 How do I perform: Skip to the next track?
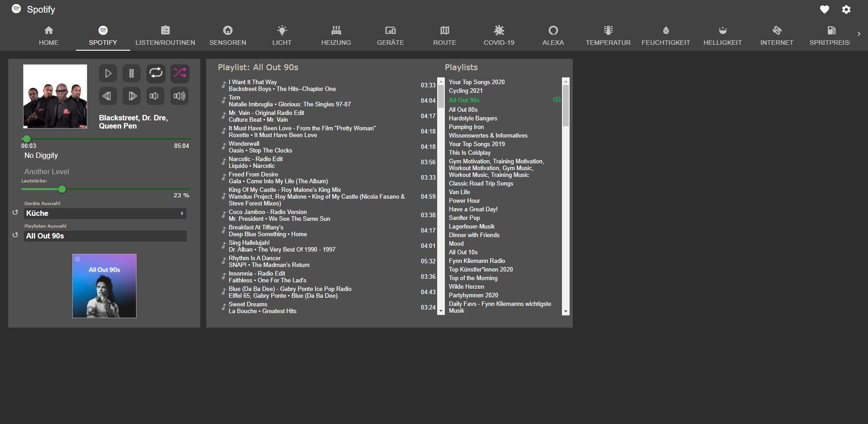click(132, 96)
